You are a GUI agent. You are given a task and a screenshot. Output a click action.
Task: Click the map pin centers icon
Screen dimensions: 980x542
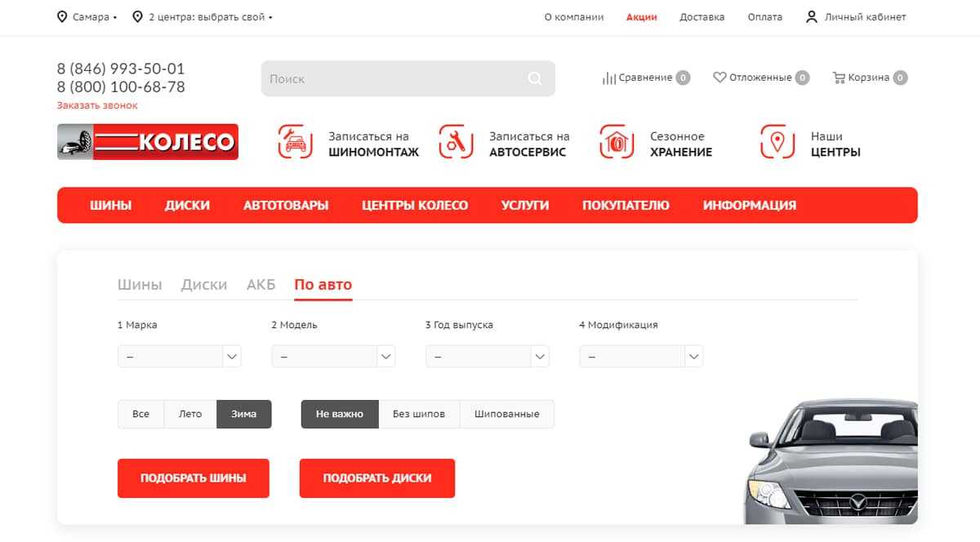click(x=777, y=142)
